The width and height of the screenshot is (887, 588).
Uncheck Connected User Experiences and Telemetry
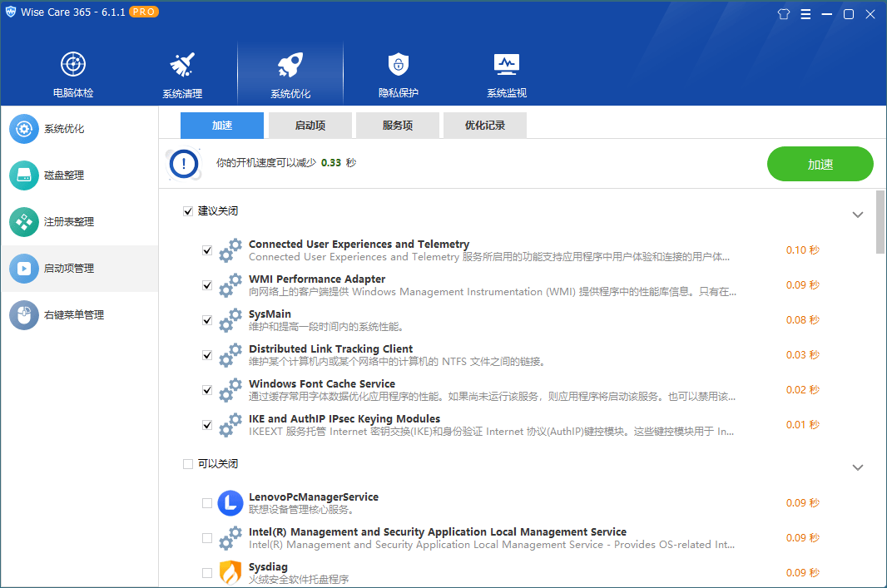206,250
